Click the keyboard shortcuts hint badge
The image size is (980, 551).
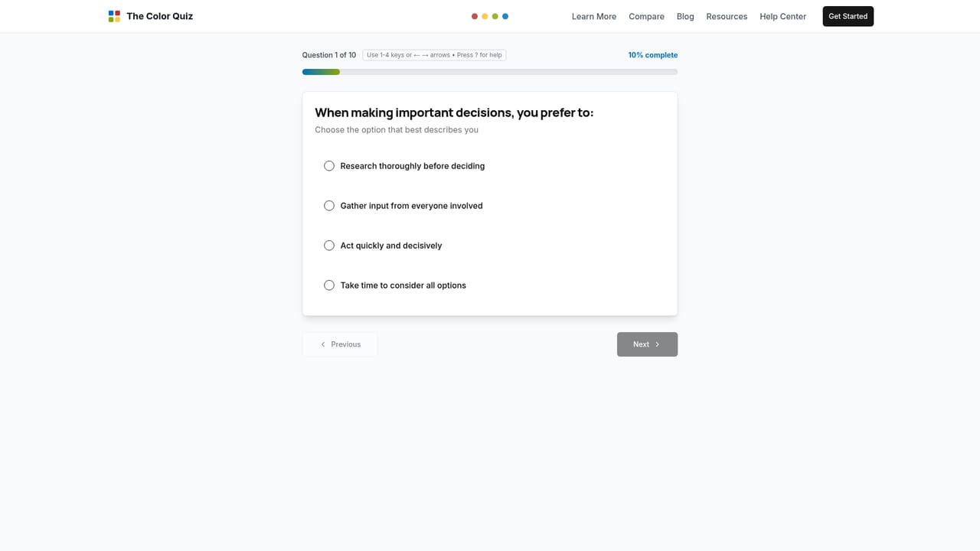click(x=434, y=55)
